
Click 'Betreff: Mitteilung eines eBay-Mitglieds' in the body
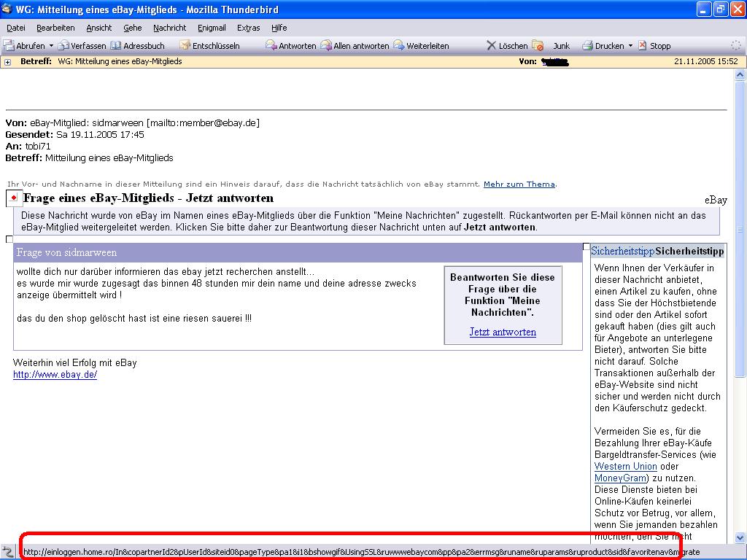[89, 157]
